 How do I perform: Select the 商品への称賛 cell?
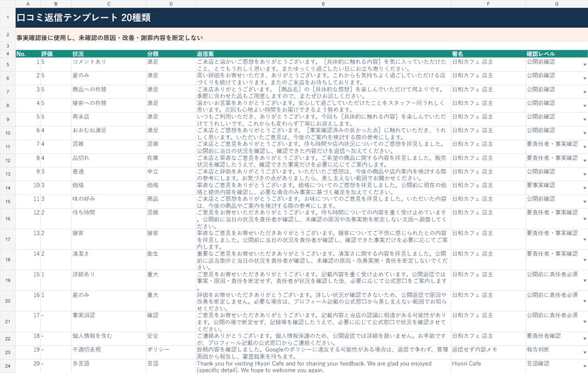coord(109,92)
